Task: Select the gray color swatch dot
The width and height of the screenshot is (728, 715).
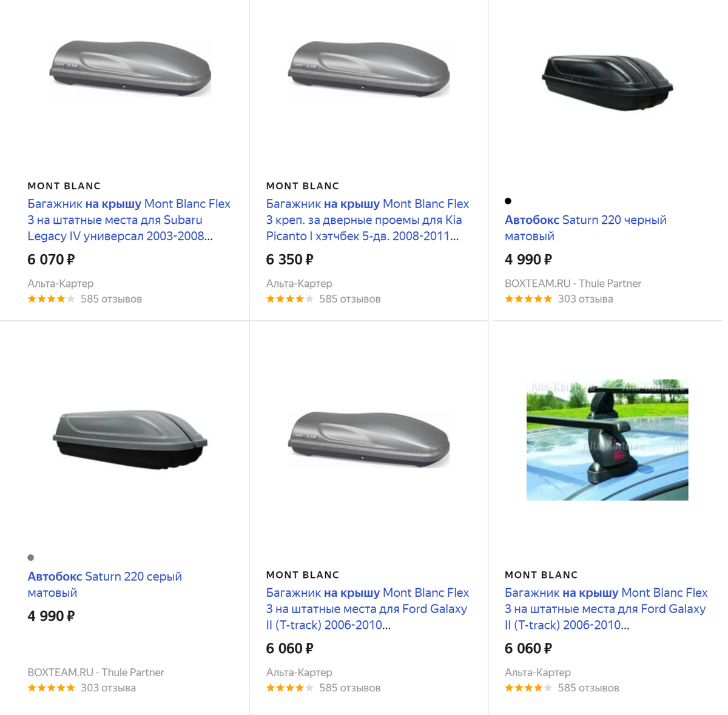Action: pyautogui.click(x=31, y=557)
